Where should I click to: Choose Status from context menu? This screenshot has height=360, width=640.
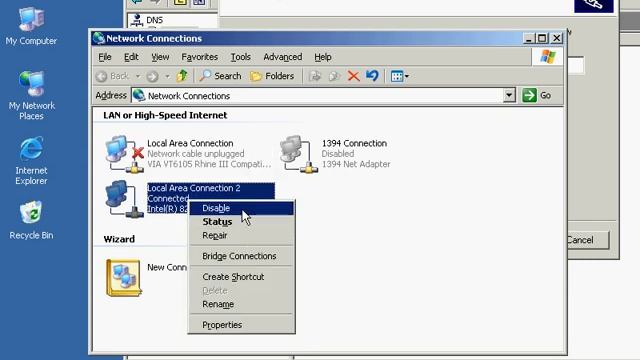241,222
